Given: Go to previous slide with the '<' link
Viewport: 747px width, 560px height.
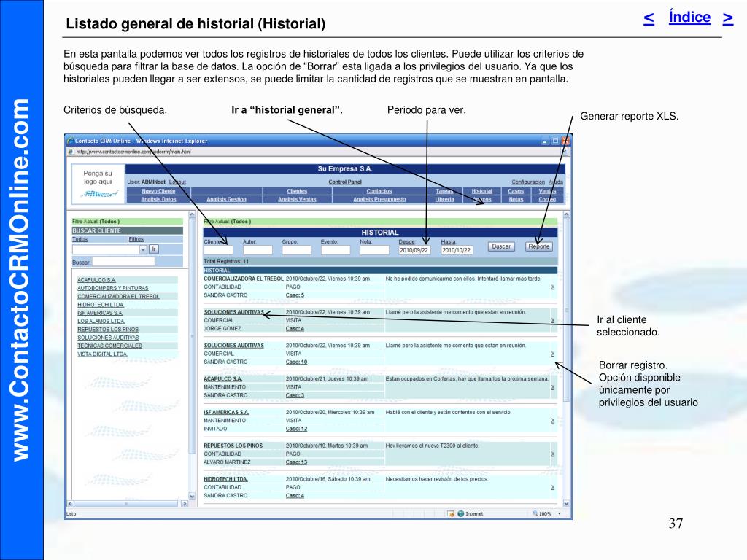Looking at the screenshot, I should 649,18.
